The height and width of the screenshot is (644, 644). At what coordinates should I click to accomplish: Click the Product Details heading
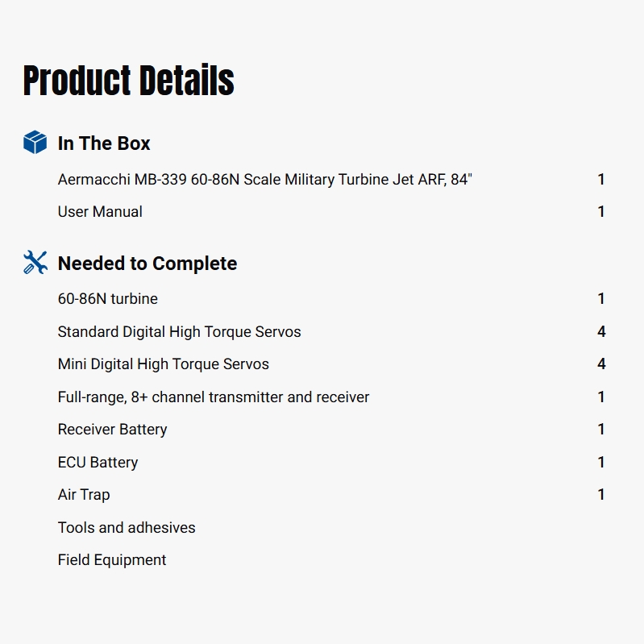[128, 81]
